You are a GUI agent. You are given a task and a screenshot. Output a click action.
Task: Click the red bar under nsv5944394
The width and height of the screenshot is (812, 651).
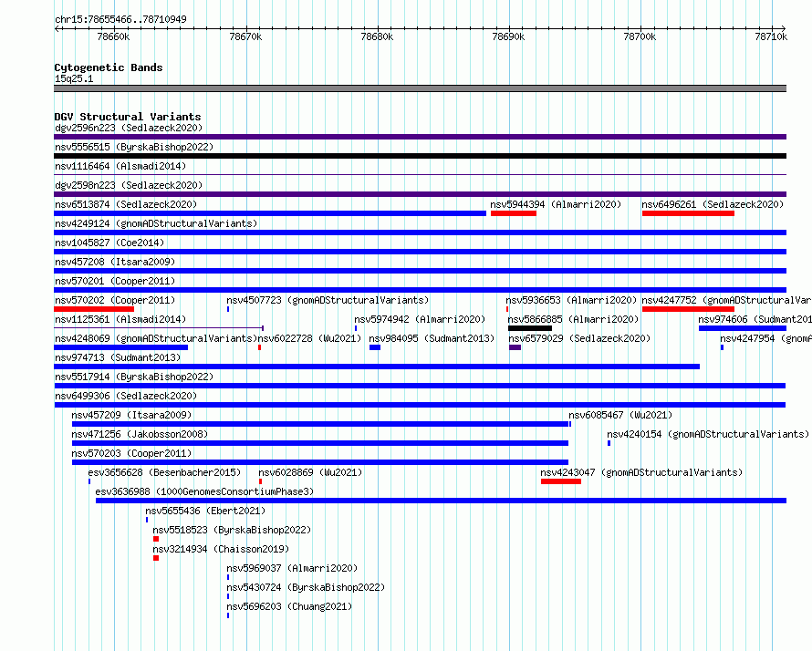[513, 213]
